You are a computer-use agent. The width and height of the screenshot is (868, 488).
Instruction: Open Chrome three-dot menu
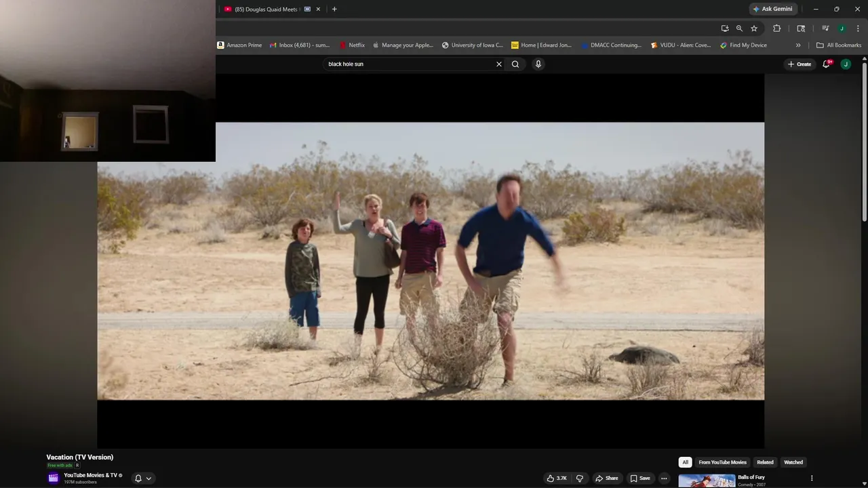point(858,28)
